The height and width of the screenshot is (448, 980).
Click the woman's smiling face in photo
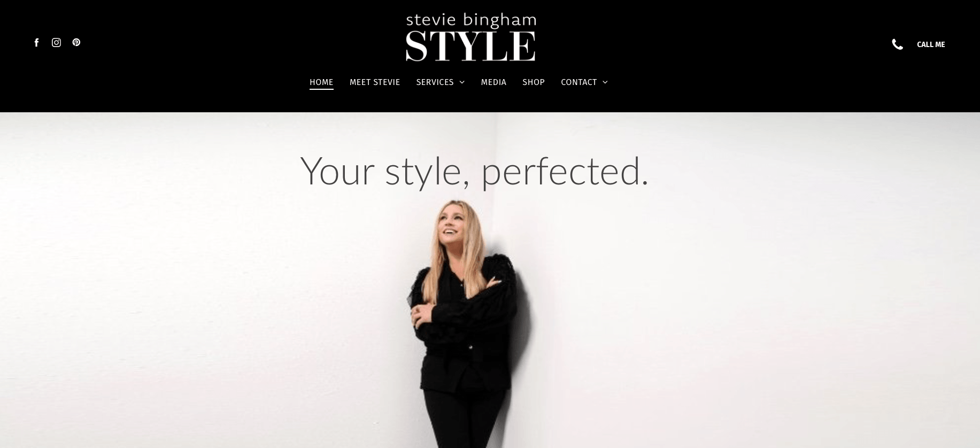tap(450, 225)
